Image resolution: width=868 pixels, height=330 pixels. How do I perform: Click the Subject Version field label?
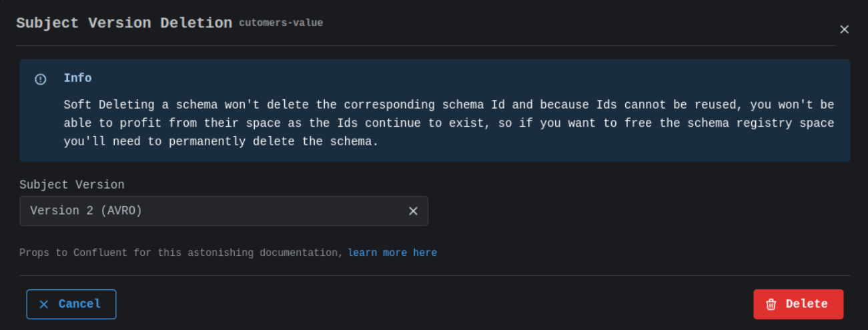pyautogui.click(x=72, y=185)
